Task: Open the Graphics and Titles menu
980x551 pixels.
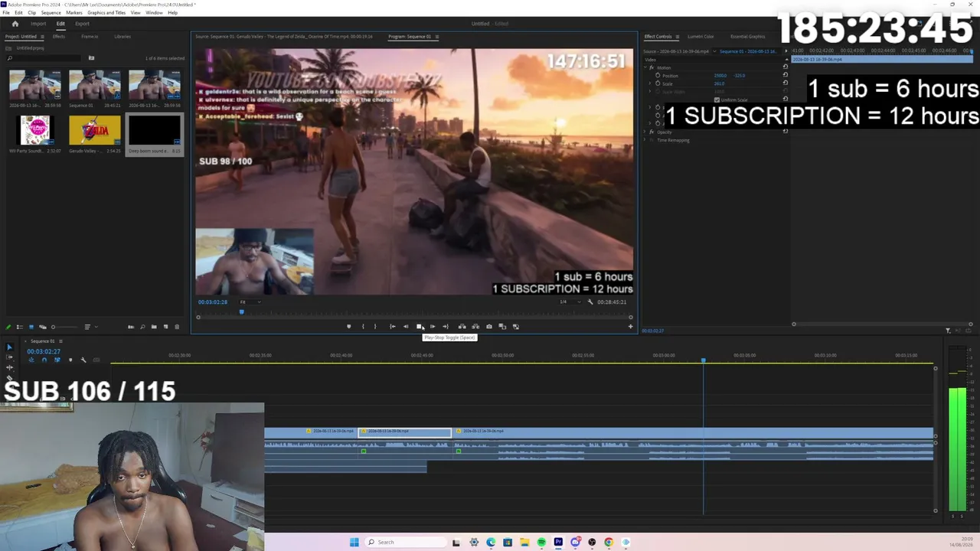Action: coord(106,13)
